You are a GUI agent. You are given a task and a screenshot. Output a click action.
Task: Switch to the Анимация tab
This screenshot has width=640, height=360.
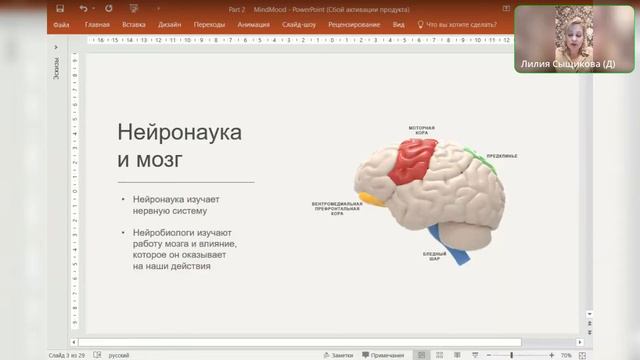(x=253, y=25)
